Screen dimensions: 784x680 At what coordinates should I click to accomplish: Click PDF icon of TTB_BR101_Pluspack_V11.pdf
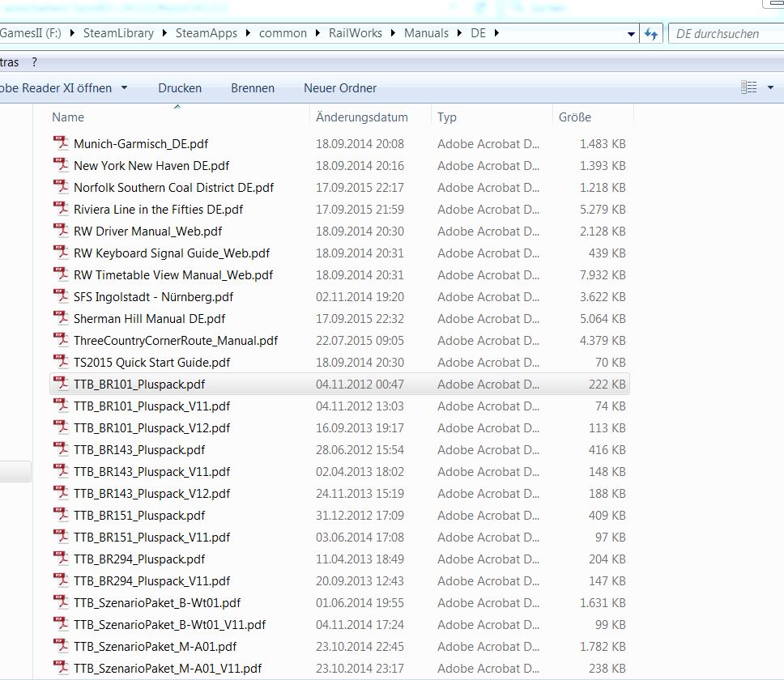pyautogui.click(x=61, y=406)
